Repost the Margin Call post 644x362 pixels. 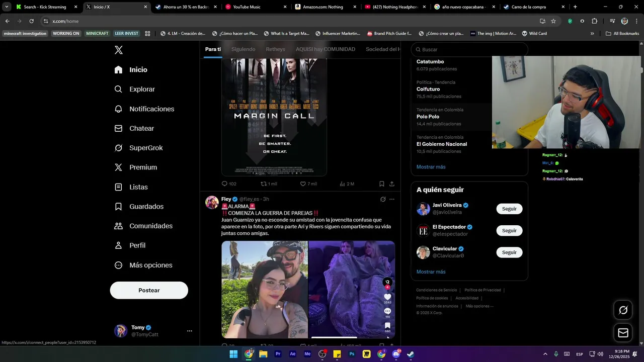[x=268, y=184]
